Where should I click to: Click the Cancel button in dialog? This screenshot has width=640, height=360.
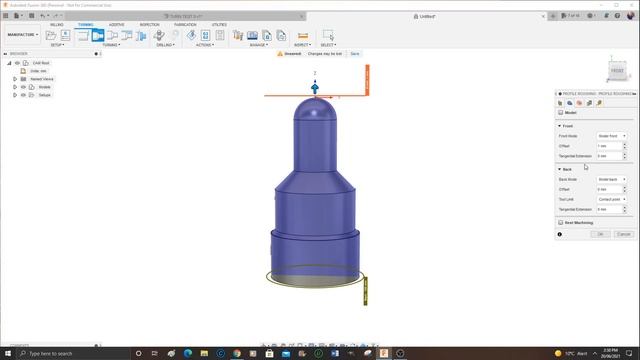tap(624, 234)
